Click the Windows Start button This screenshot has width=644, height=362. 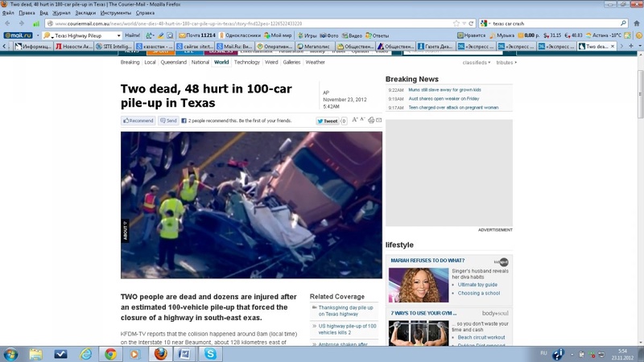pos(11,354)
